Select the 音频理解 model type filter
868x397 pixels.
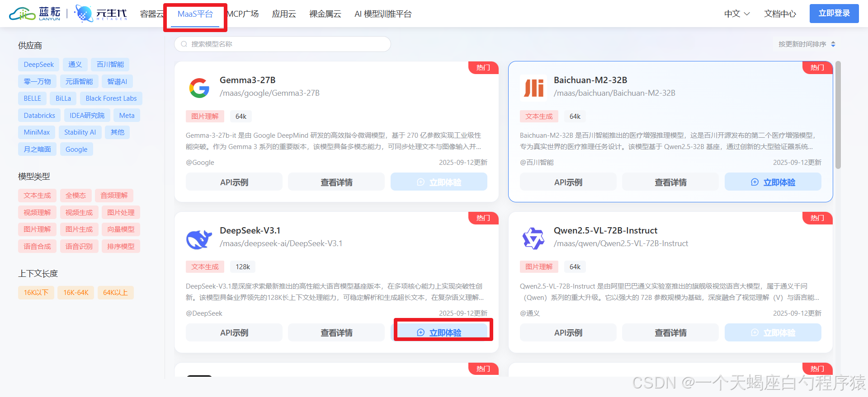(114, 196)
